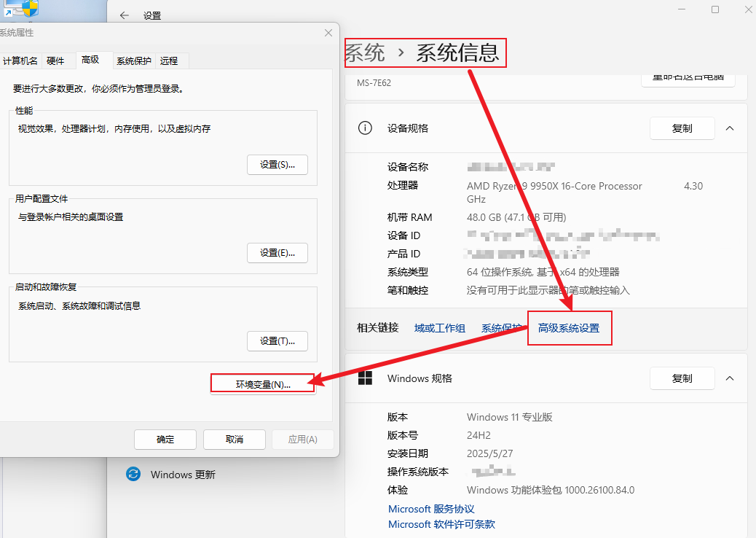The image size is (756, 538).
Task: Select Windows 更新 label in settings sidebar
Action: (x=183, y=475)
